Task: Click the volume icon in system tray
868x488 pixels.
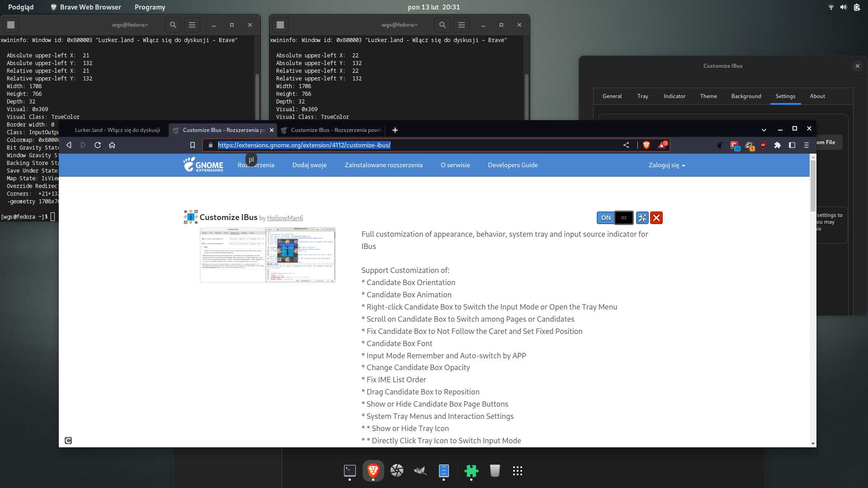Action: click(844, 7)
